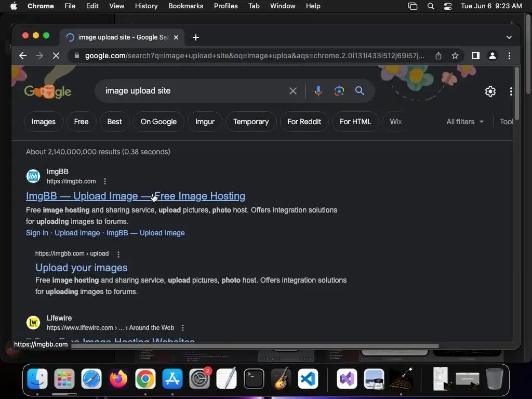Select the Images filter chip
Viewport: 532px width, 399px height.
(x=44, y=122)
